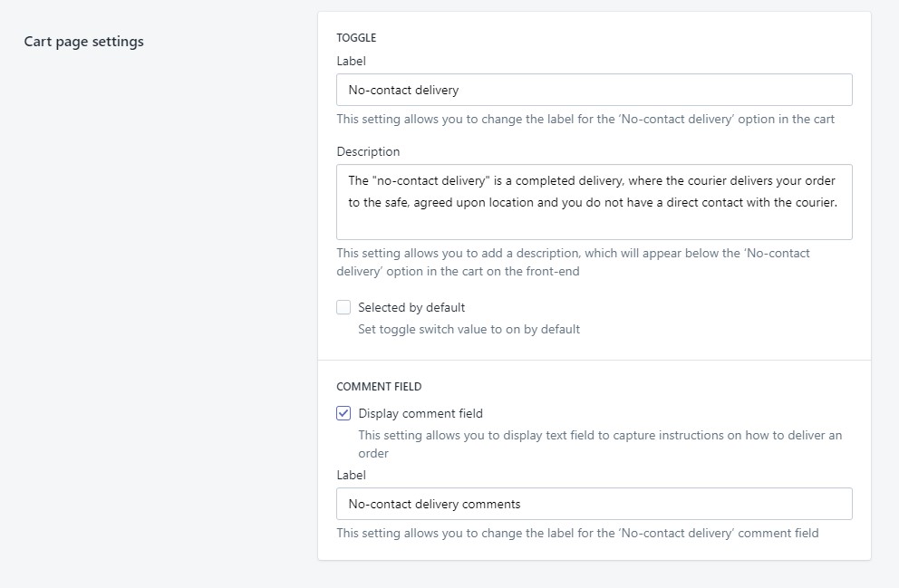Click the COMMENT FIELD section header
Viewport: 899px width, 588px height.
coord(378,386)
